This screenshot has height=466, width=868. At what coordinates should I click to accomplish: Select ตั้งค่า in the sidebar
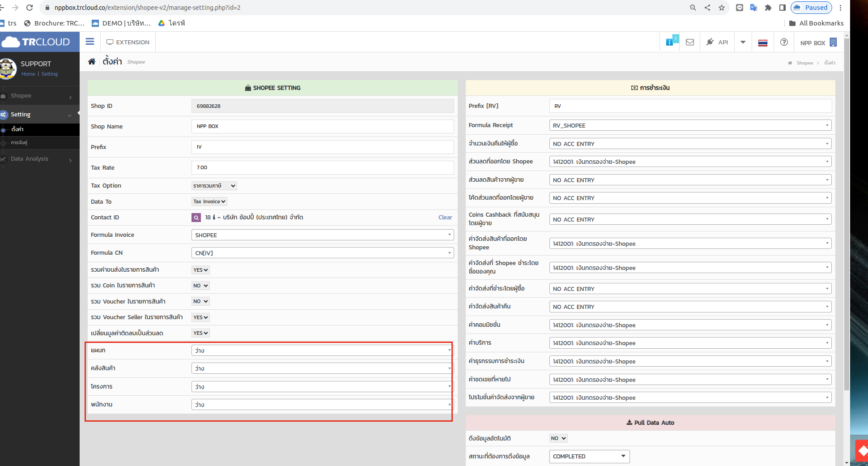pyautogui.click(x=17, y=129)
